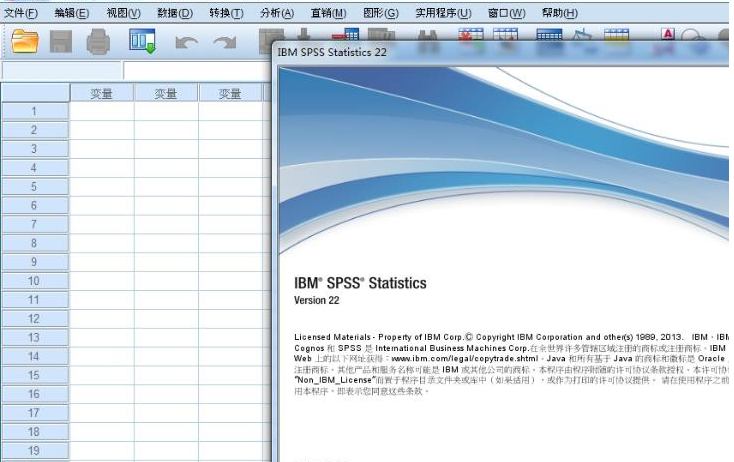Click the Weight cases scale icon

click(x=581, y=35)
